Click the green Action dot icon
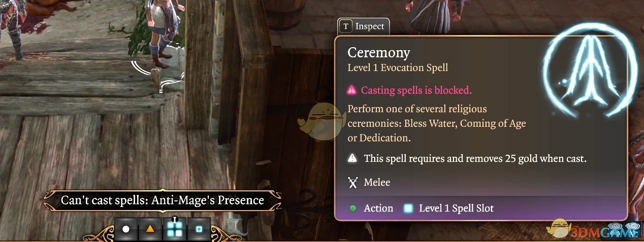 [353, 208]
